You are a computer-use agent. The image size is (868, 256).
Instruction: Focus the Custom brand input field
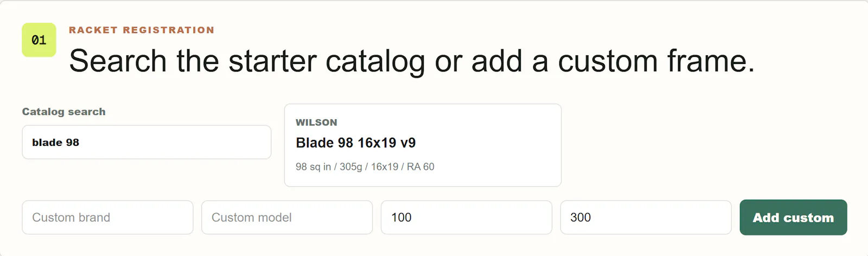click(x=107, y=217)
